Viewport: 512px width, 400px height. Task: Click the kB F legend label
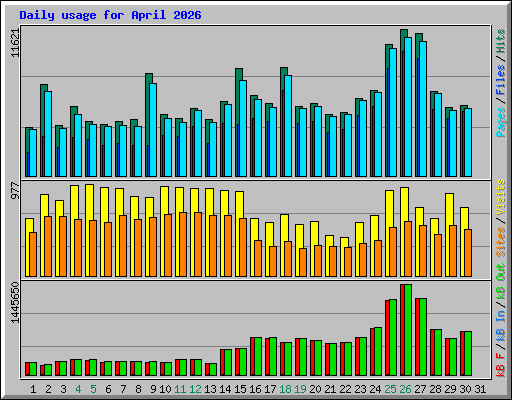pyautogui.click(x=501, y=365)
